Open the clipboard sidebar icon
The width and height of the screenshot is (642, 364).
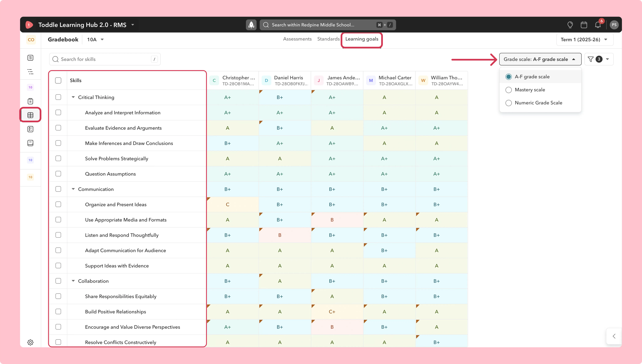pos(30,101)
